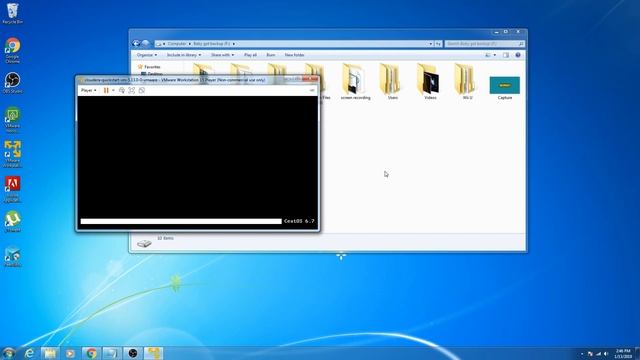640x360 pixels.
Task: Open the Share with menu
Action: [x=222, y=55]
